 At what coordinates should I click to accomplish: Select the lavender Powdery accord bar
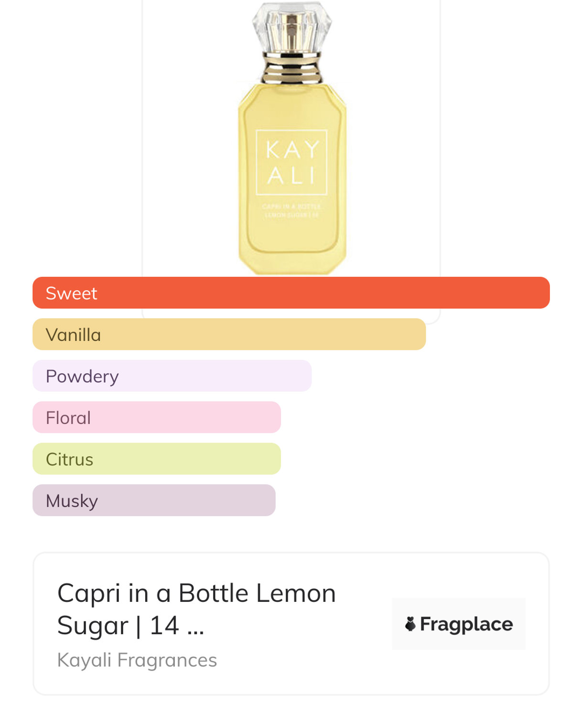(x=172, y=376)
